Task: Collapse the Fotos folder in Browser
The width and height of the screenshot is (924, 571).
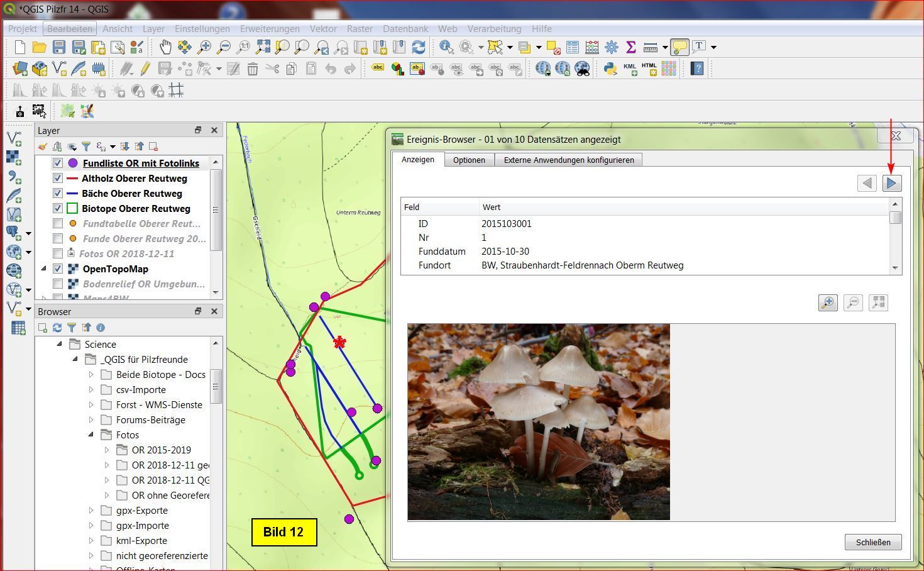Action: point(91,435)
